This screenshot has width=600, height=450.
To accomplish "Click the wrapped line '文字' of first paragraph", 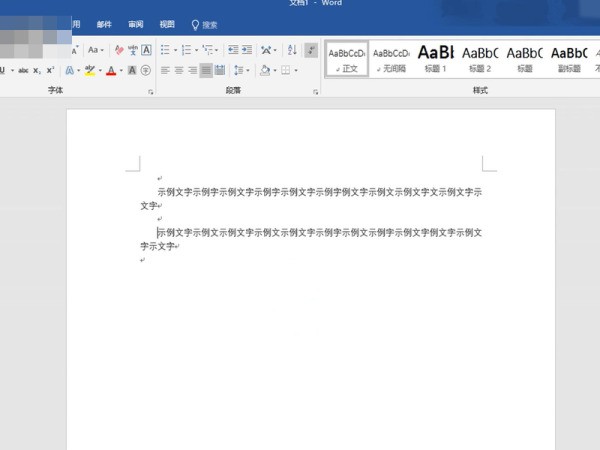I will pos(149,206).
